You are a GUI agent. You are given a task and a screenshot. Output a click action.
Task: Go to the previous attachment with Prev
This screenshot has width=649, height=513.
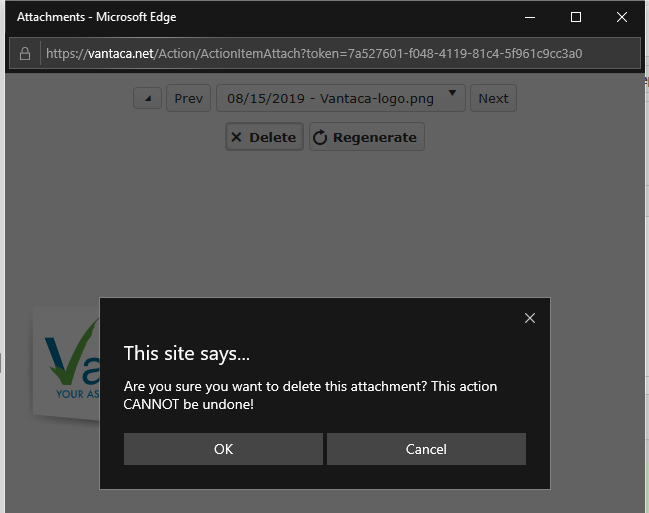click(x=188, y=98)
